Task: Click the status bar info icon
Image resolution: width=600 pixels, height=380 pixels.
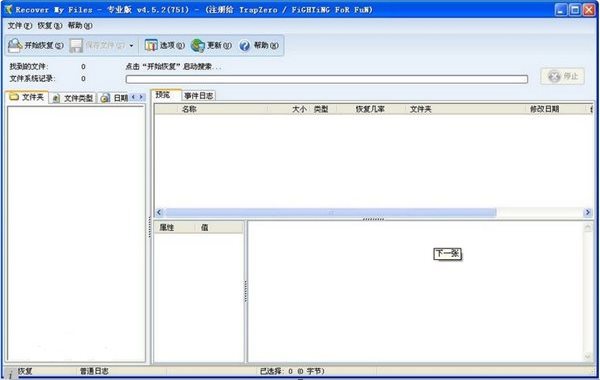Action: tap(11, 373)
